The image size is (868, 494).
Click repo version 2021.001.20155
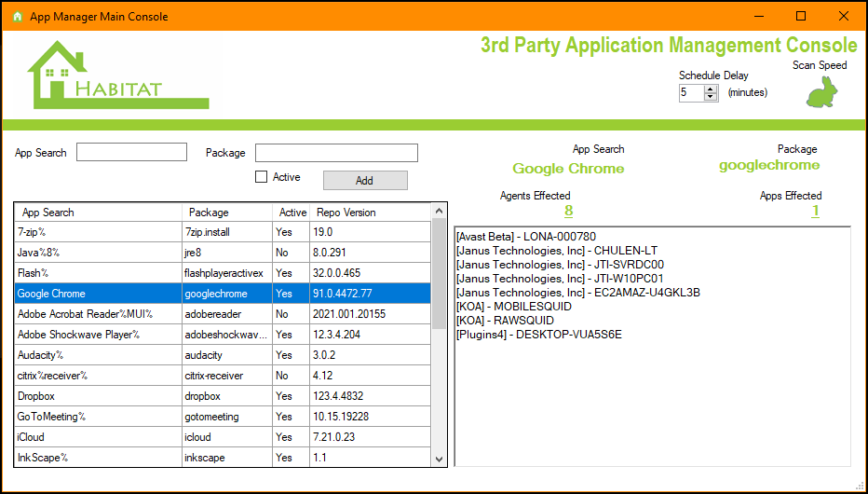coord(370,314)
